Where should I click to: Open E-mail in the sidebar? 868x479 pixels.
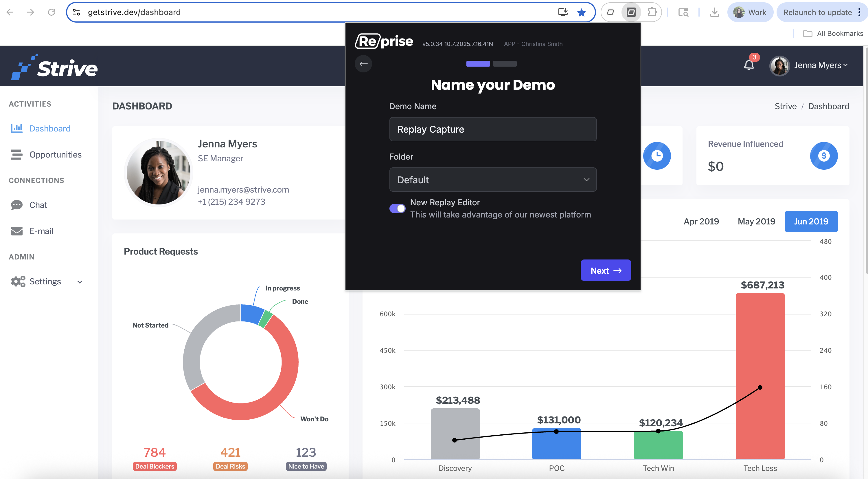pyautogui.click(x=41, y=231)
